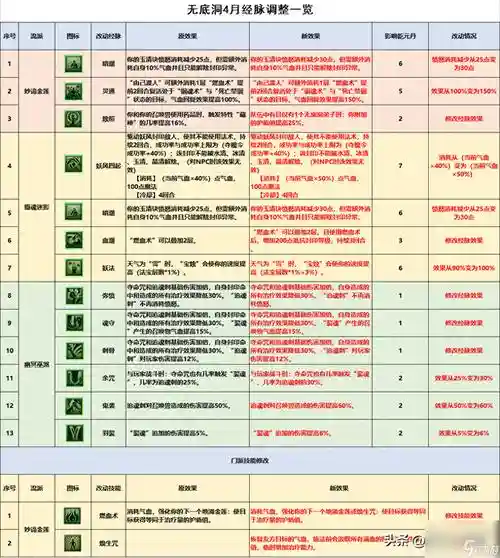Click the 燃血术 skill icon in lower table

pyautogui.click(x=73, y=516)
